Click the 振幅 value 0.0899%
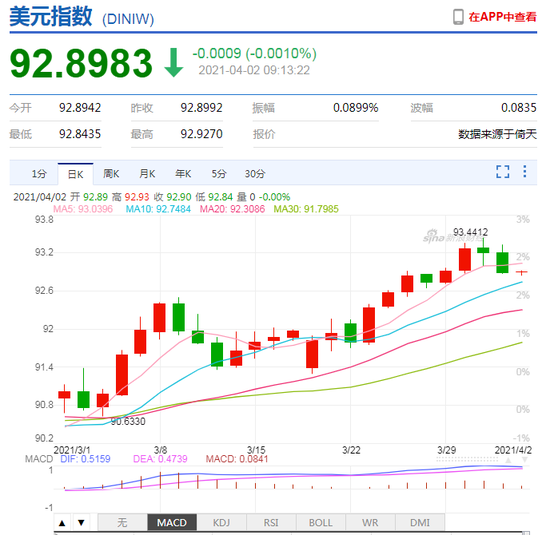Viewport: 550px width, 535px height. (x=356, y=108)
